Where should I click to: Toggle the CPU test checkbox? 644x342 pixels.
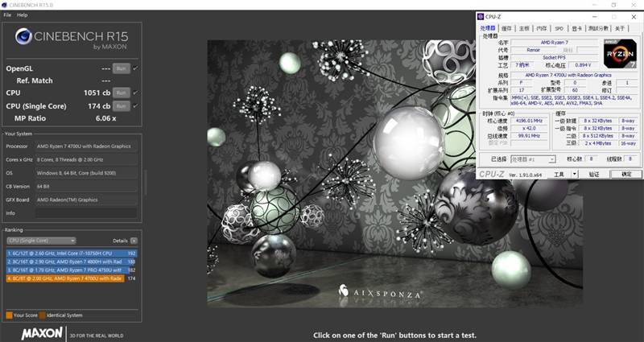pos(134,93)
